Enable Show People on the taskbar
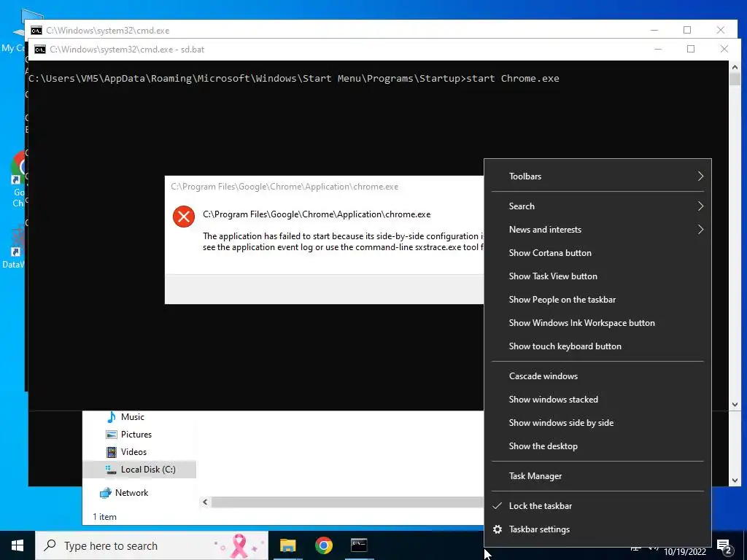747x560 pixels. click(x=597, y=300)
